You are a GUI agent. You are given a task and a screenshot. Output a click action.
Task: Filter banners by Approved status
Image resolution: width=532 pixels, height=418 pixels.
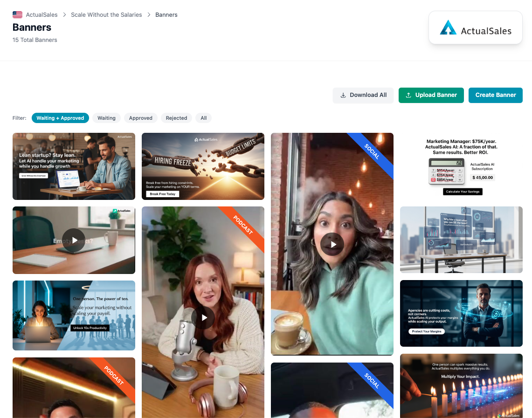141,118
